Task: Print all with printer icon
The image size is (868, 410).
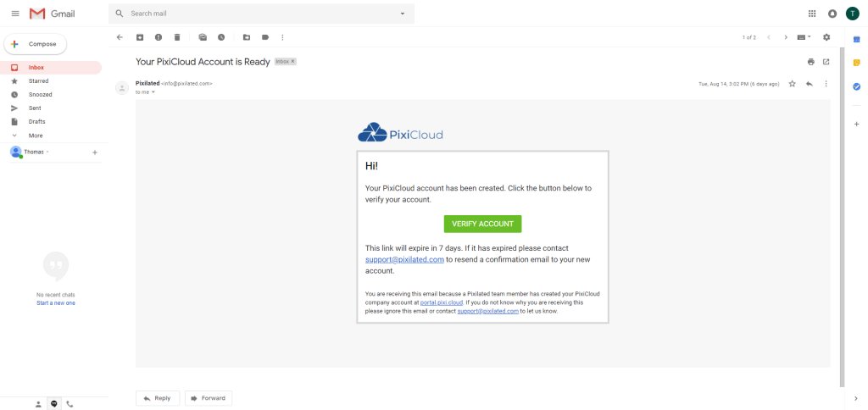Action: [811, 62]
